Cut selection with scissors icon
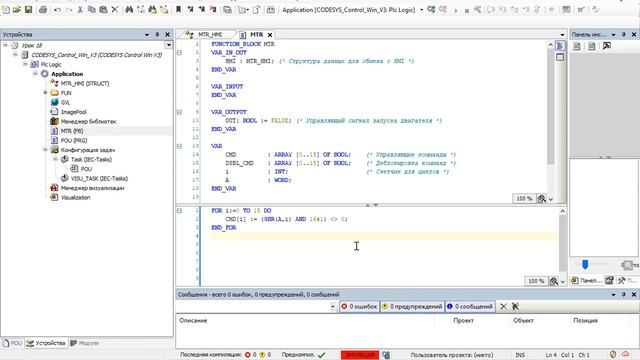Image resolution: width=640 pixels, height=360 pixels. pyautogui.click(x=80, y=9)
